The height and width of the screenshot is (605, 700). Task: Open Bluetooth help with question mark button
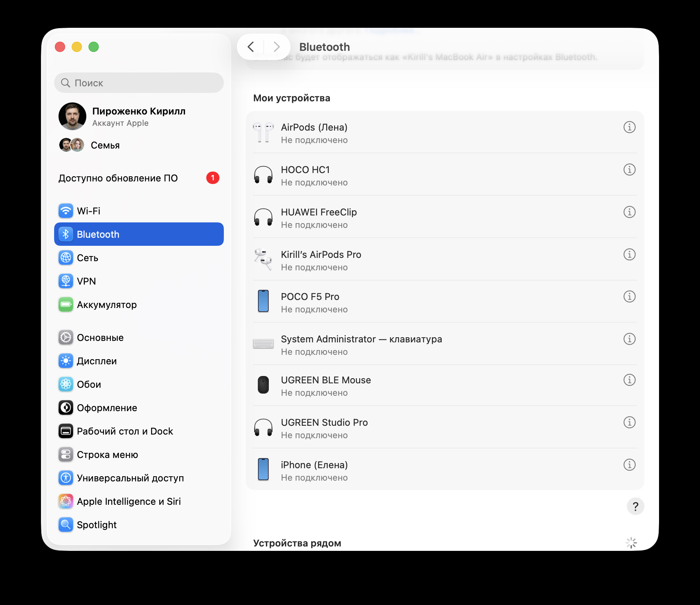(x=635, y=506)
